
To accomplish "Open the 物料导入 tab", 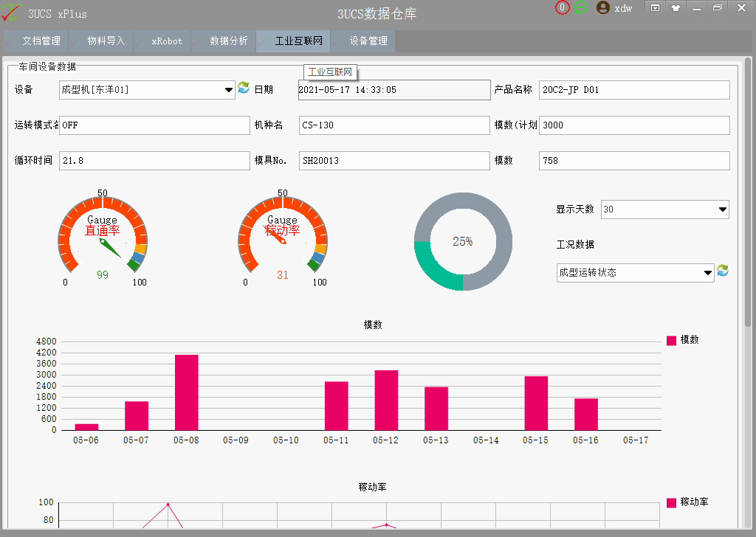I will 101,41.
